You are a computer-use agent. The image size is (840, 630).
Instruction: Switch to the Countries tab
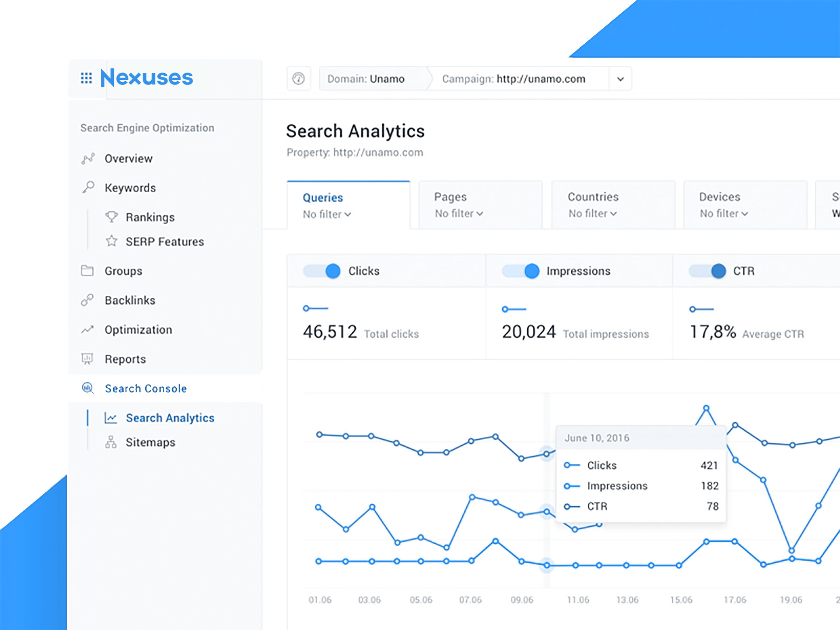[613, 205]
